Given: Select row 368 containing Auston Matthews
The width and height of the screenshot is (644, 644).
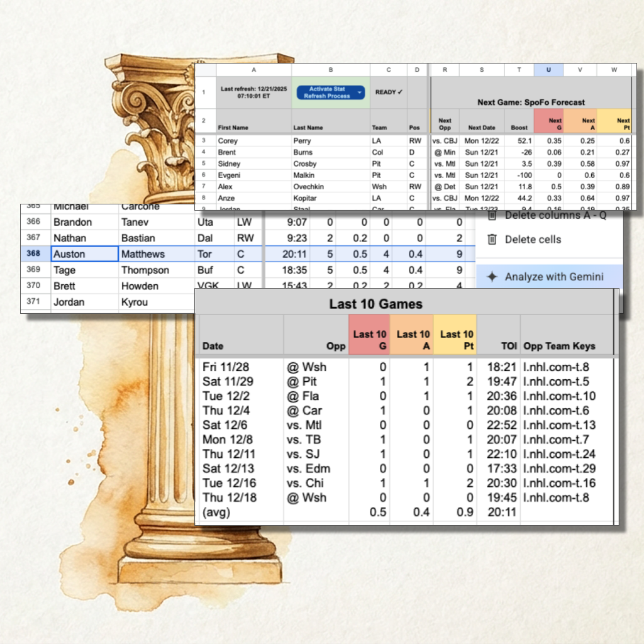Looking at the screenshot, I should 34,254.
